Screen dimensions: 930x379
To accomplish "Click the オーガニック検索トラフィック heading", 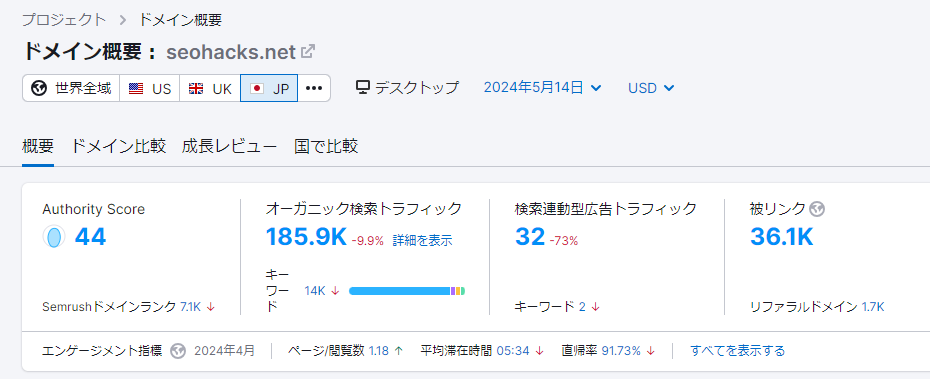I will [x=364, y=209].
